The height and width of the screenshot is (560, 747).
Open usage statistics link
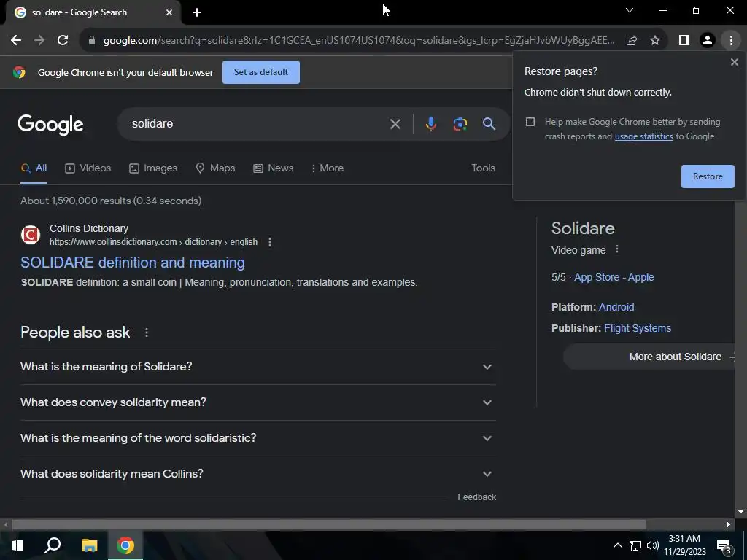[x=643, y=136]
